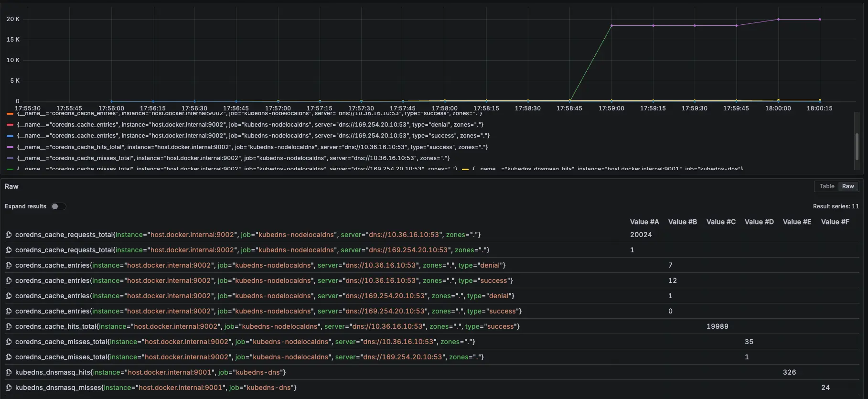Viewport: 868px width, 399px height.
Task: Click copy icon beside kubedns_dnsmasq_hits
Action: 9,372
